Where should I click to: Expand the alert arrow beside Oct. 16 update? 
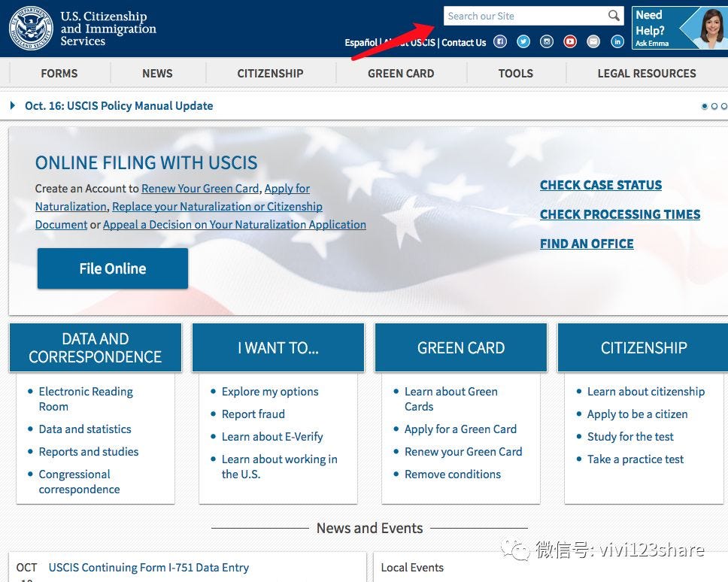pos(13,105)
